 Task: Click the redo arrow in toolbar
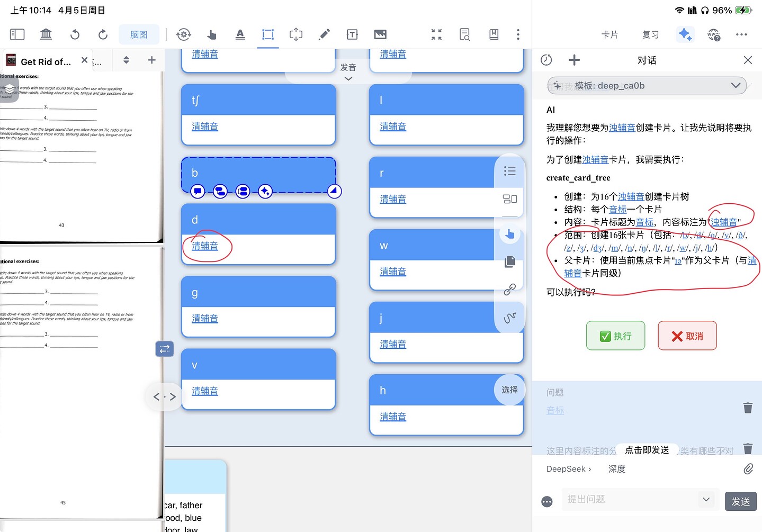coord(103,34)
